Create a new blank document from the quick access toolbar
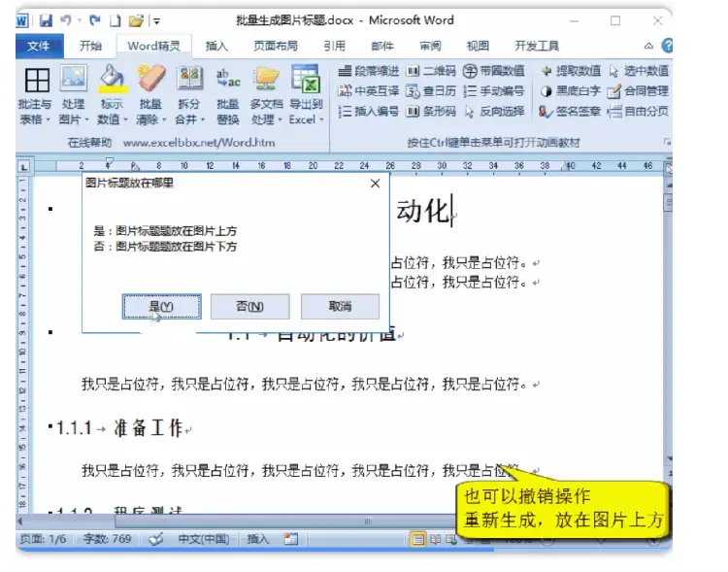728x572 pixels. pyautogui.click(x=115, y=20)
